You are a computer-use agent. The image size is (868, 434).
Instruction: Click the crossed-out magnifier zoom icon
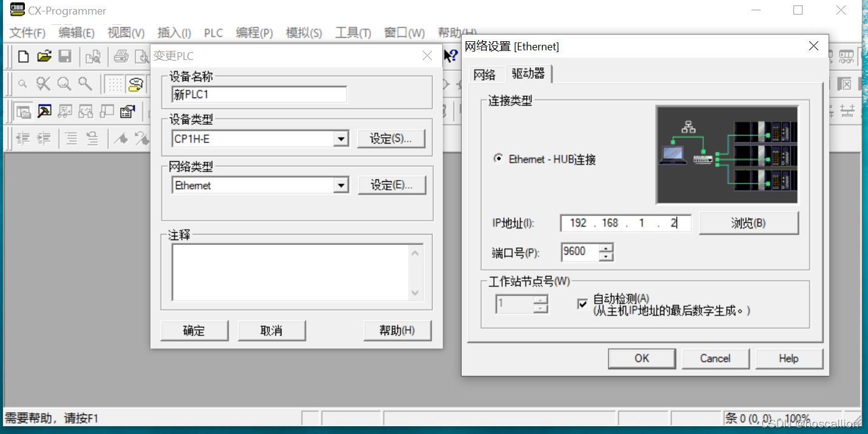(x=43, y=84)
